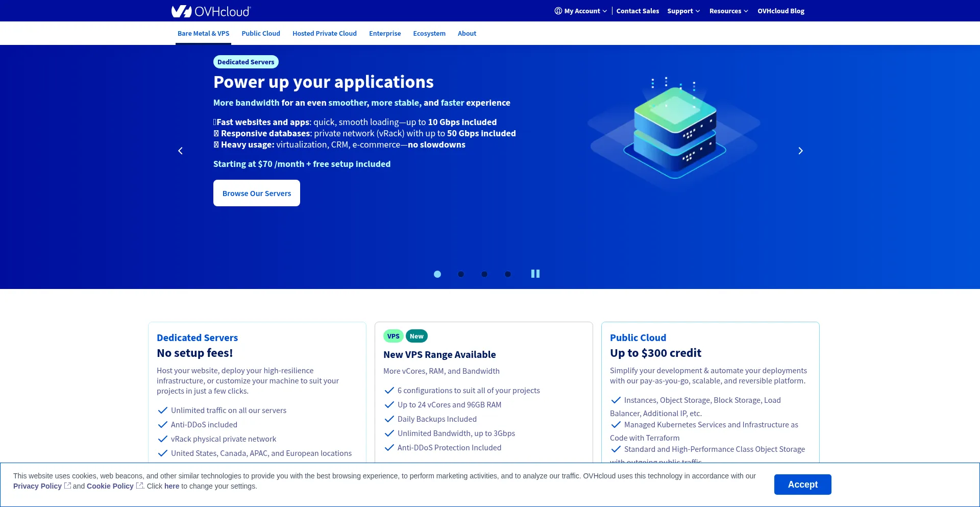This screenshot has height=507, width=980.
Task: Click the VPS badge tag
Action: [393, 336]
